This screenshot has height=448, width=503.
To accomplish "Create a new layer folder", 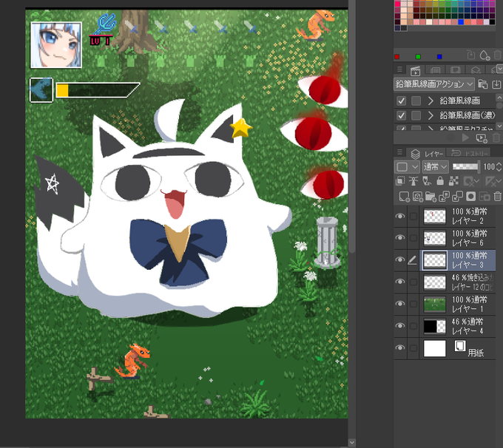I will (x=431, y=196).
